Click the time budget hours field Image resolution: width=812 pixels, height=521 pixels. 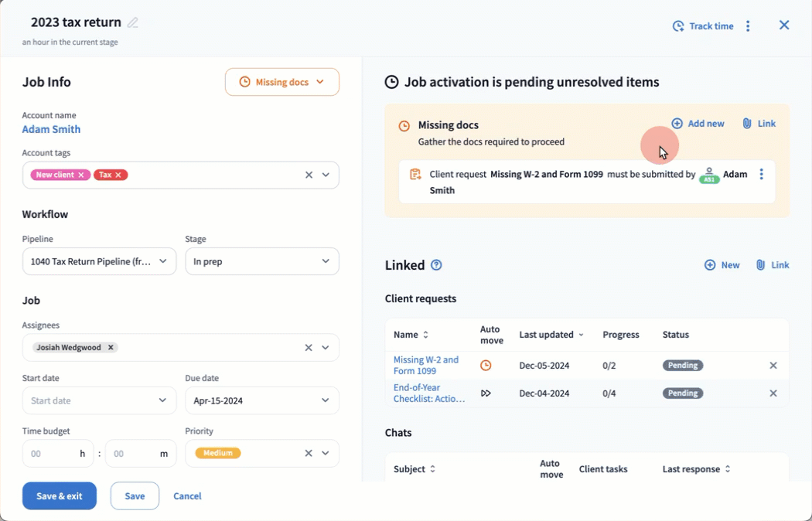point(52,454)
